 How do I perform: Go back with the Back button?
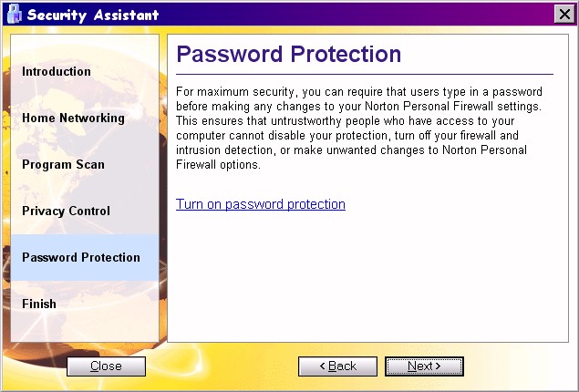coord(337,366)
